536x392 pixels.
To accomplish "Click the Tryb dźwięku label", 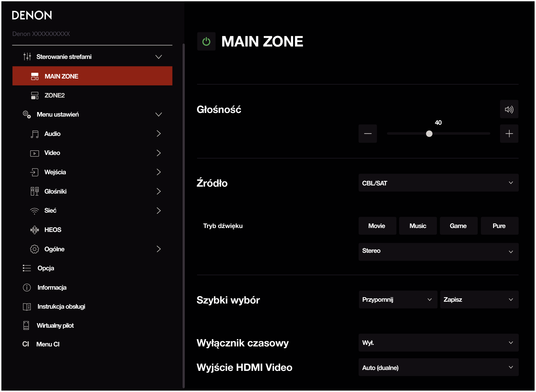I will pyautogui.click(x=223, y=226).
